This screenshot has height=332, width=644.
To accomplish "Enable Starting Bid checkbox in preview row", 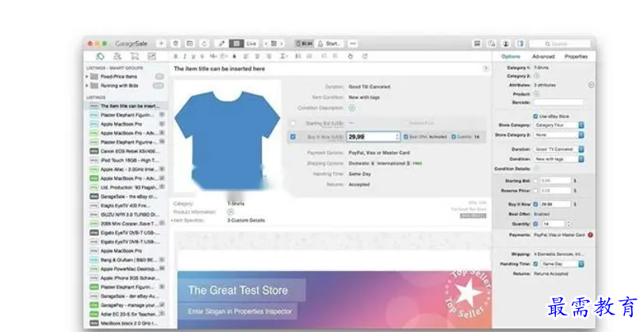I will 293,123.
